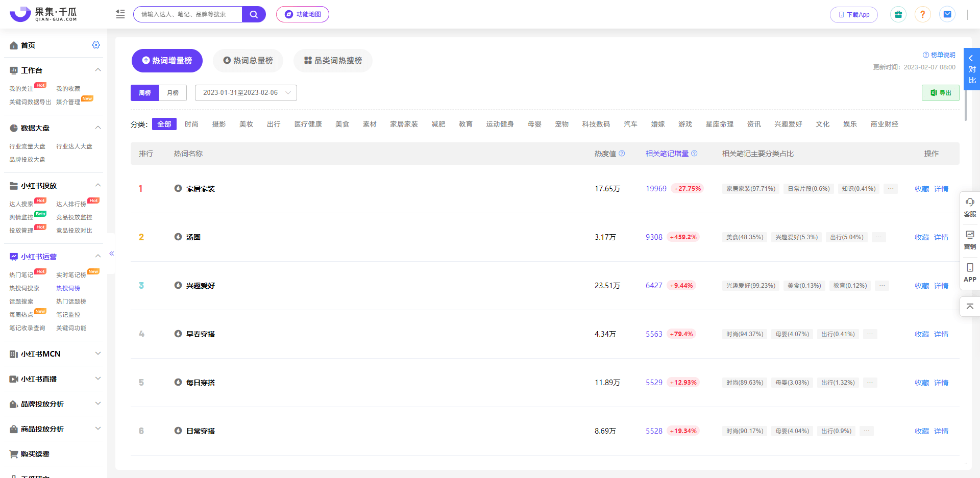Expand the 小红书直播 section

click(x=98, y=379)
